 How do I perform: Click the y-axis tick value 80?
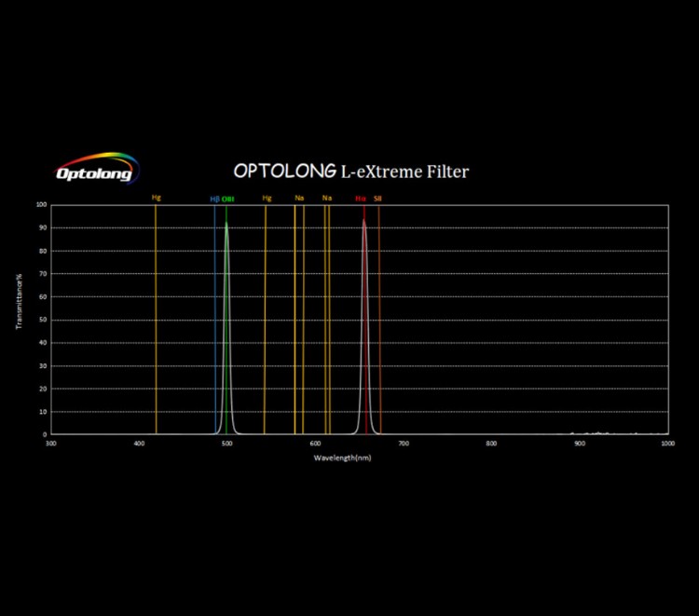(x=43, y=251)
